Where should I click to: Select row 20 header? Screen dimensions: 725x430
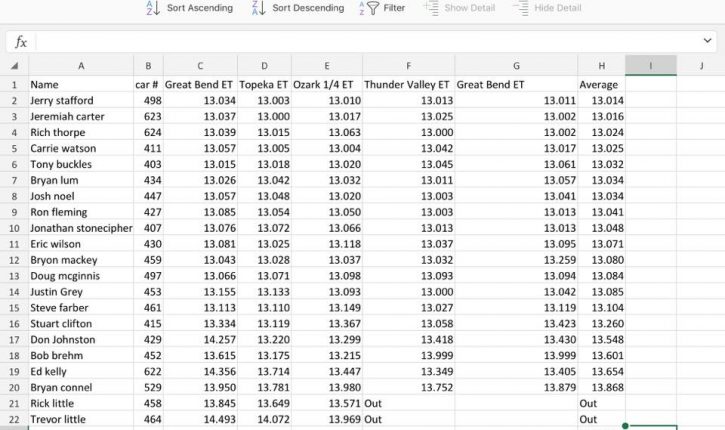[x=14, y=387]
